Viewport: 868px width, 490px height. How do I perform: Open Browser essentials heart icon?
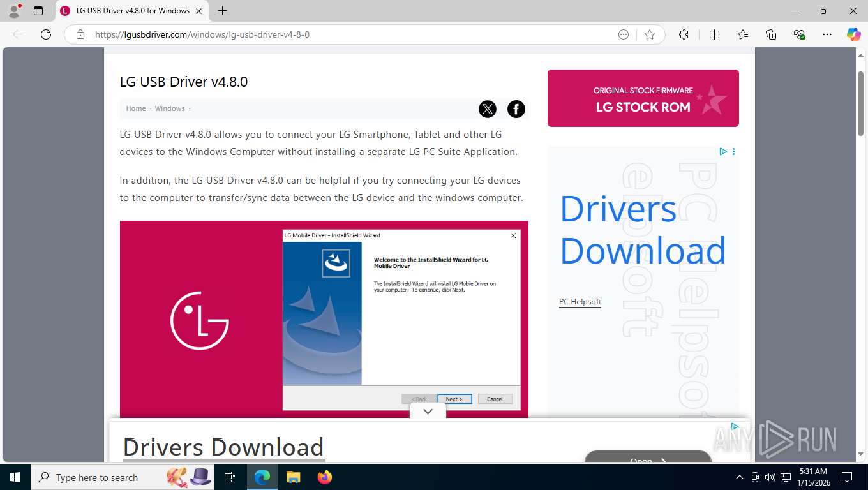point(799,34)
